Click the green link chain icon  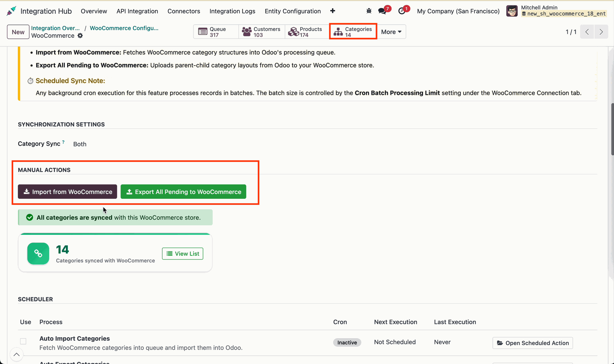[38, 253]
